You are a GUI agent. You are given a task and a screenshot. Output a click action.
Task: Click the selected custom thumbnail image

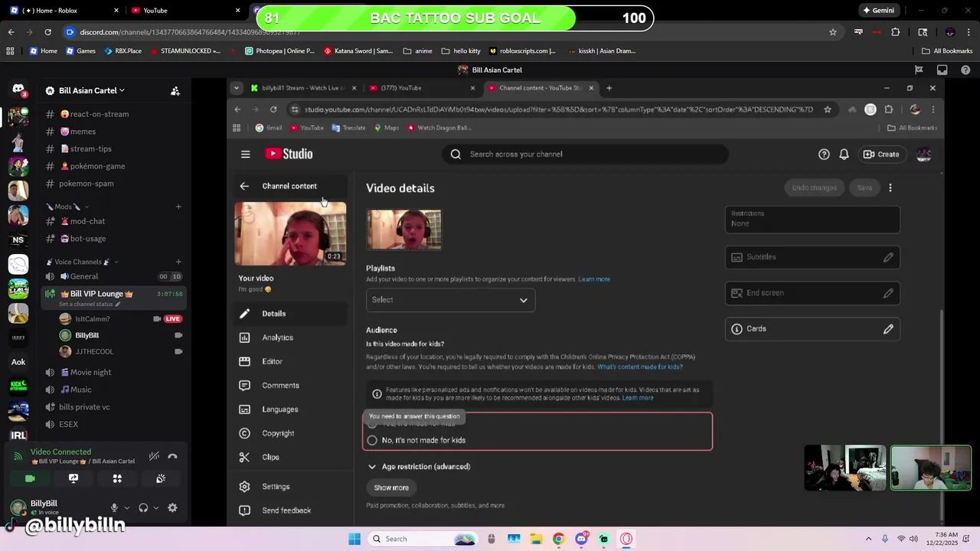pos(404,230)
